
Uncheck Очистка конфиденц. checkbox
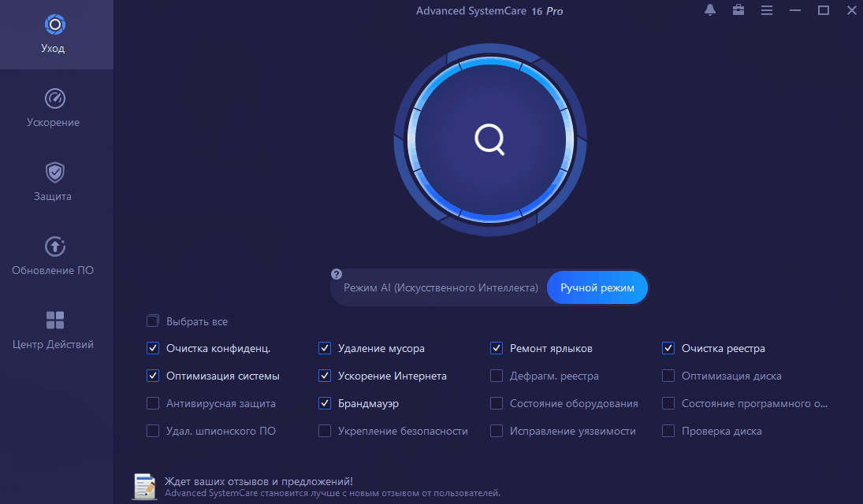coord(152,348)
